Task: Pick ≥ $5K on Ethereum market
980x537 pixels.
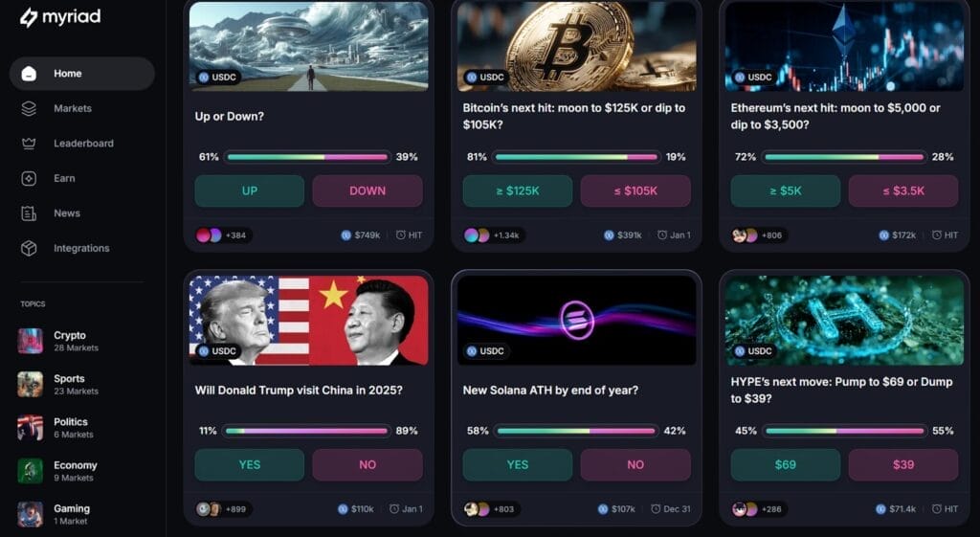Action: tap(785, 190)
